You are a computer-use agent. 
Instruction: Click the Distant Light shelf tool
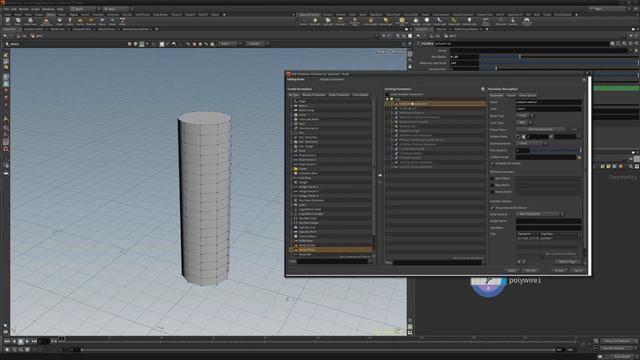click(x=386, y=20)
